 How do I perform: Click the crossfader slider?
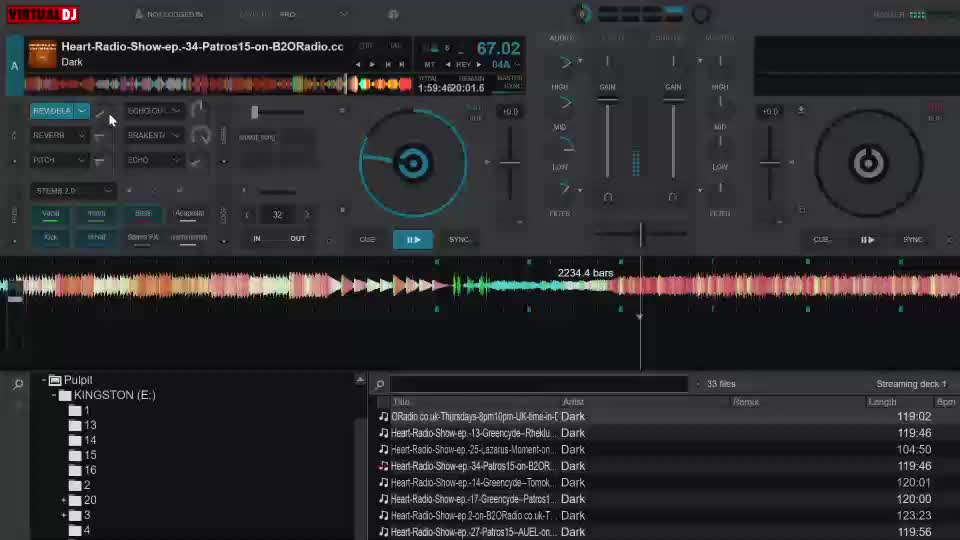tap(640, 234)
